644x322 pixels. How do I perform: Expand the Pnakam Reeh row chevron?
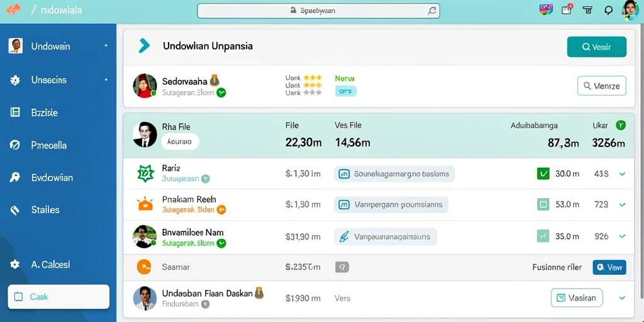[622, 204]
